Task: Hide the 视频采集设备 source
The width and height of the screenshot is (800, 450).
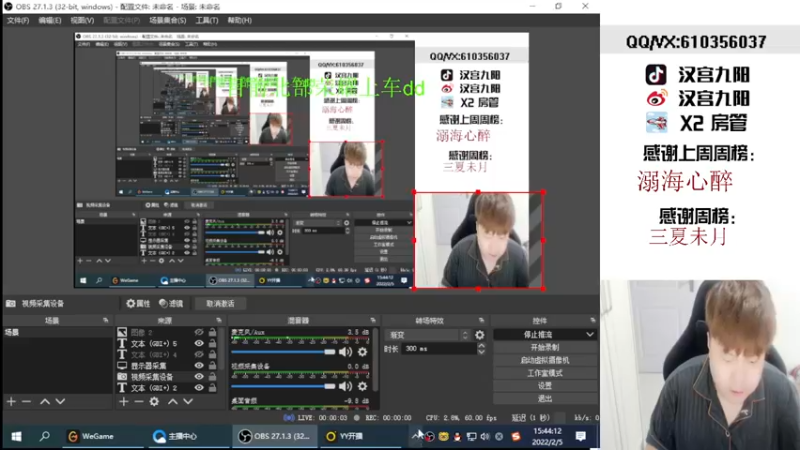Action: (x=199, y=377)
